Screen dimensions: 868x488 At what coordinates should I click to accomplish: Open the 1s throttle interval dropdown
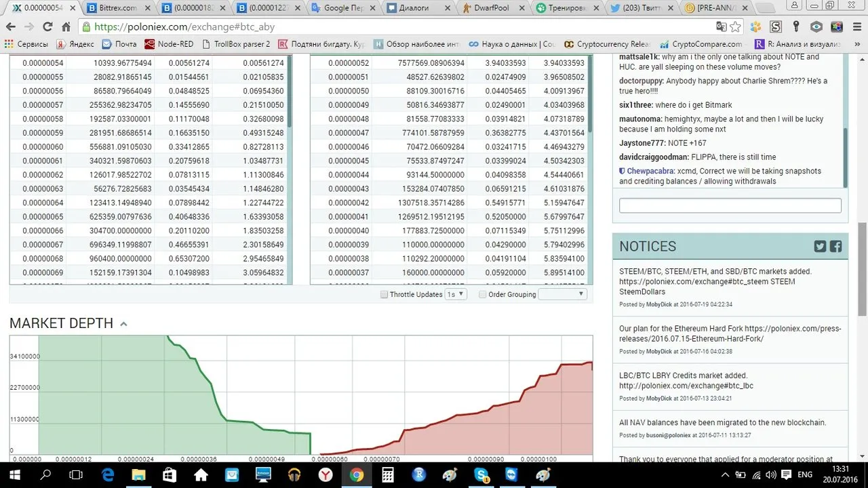[x=456, y=294]
